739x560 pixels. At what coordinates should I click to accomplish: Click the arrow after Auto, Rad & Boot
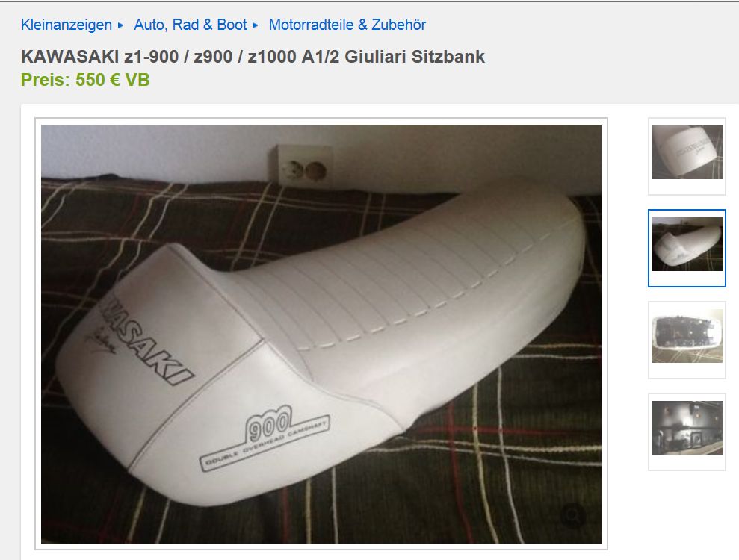click(256, 25)
